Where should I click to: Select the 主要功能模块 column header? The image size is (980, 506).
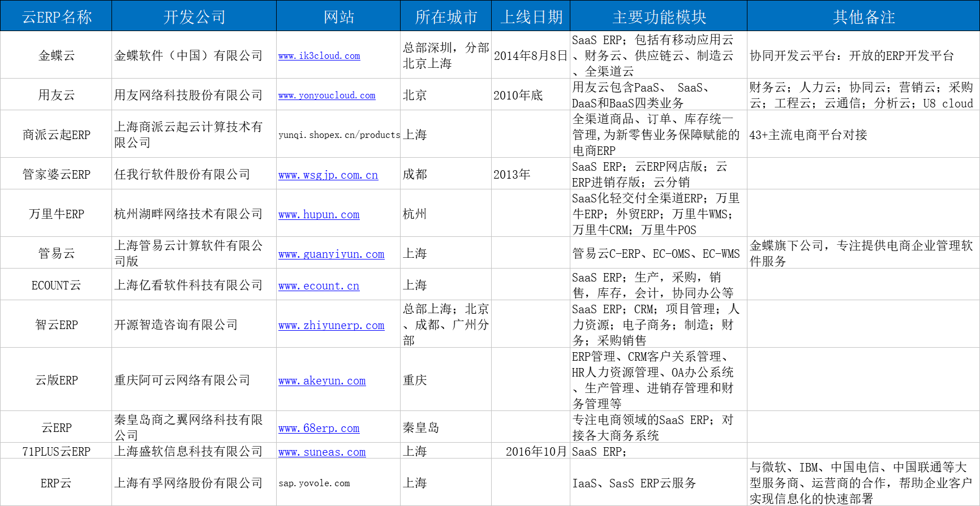pyautogui.click(x=659, y=16)
